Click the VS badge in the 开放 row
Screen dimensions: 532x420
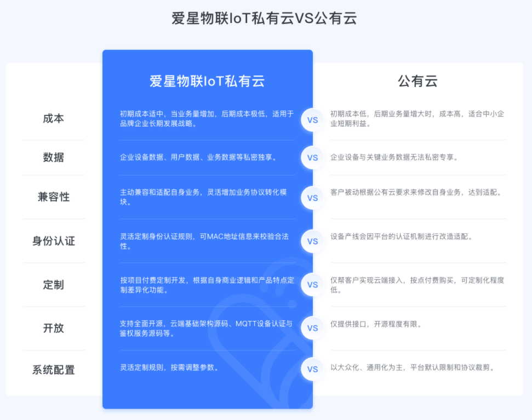tap(312, 328)
